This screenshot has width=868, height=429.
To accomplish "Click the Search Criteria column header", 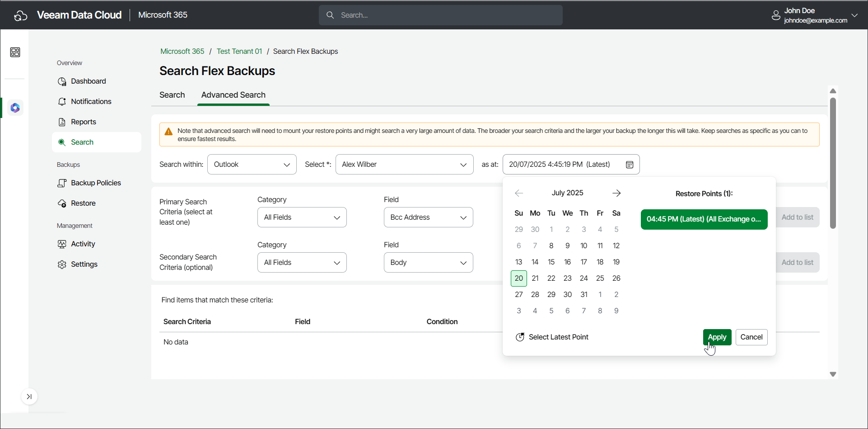I will (187, 322).
